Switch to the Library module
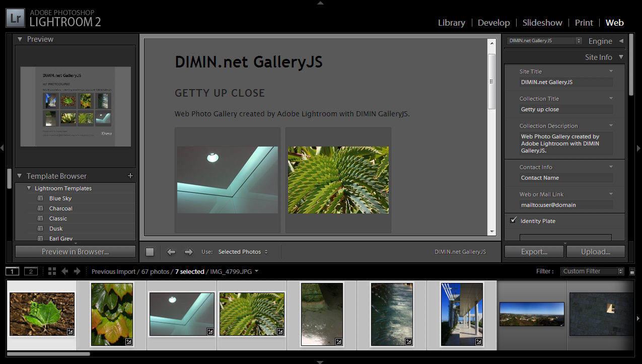This screenshot has width=642, height=364. point(451,23)
